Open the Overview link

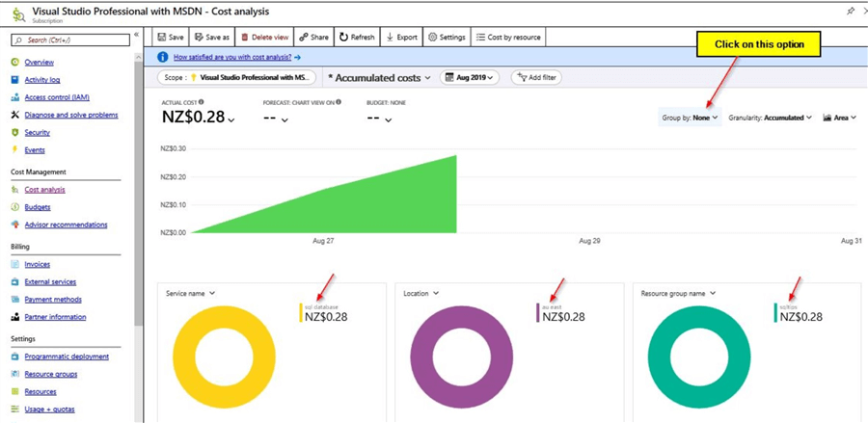(x=40, y=63)
